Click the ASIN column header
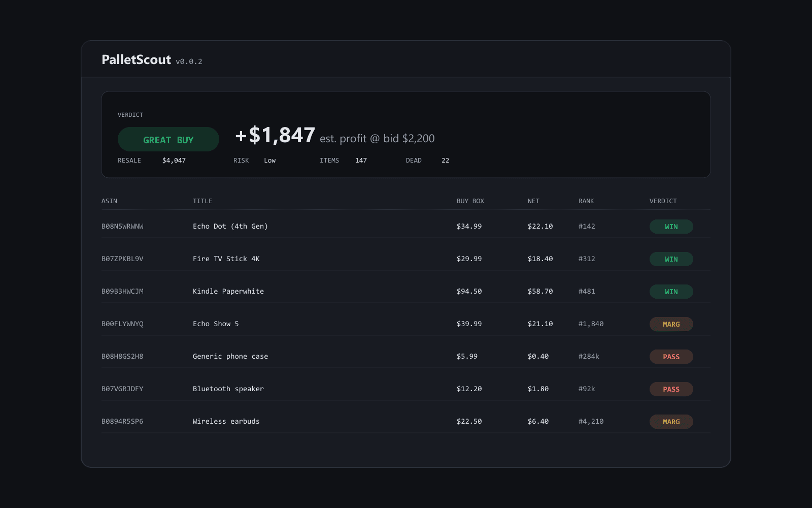812x508 pixels. pos(109,201)
